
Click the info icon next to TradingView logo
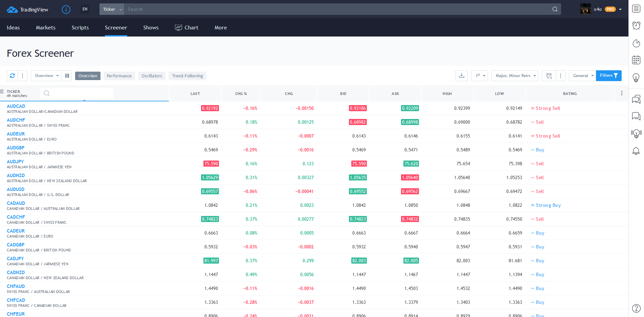coord(66,9)
